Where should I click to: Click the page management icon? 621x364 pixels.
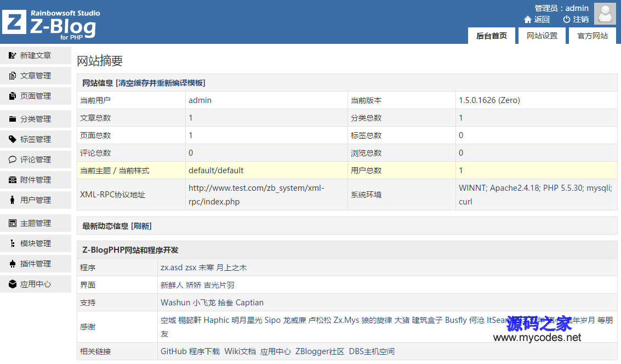[x=13, y=96]
